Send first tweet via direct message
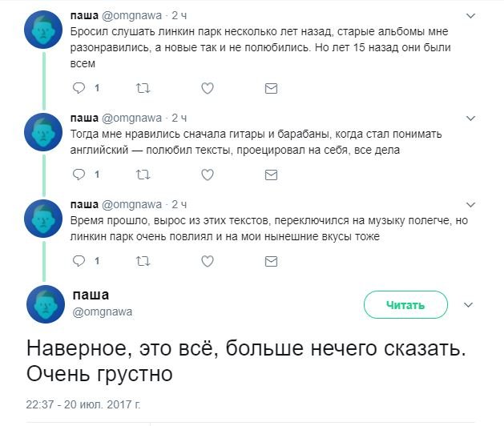The width and height of the screenshot is (504, 426). coord(271,88)
